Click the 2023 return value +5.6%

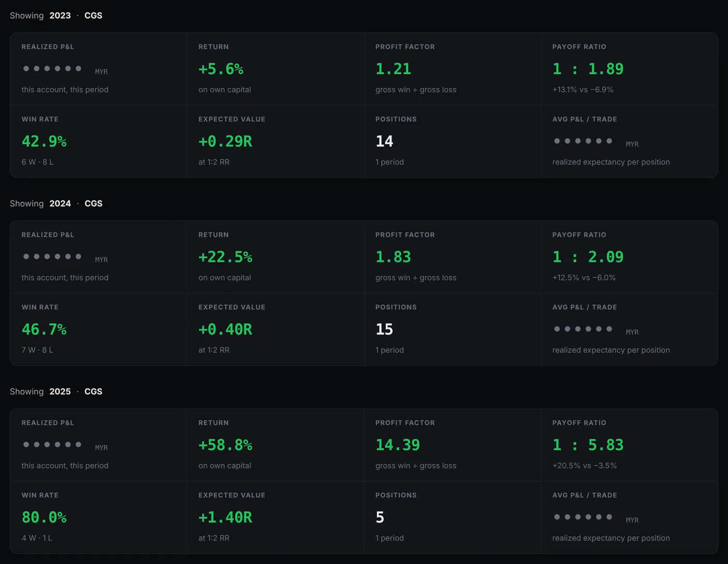coord(221,69)
